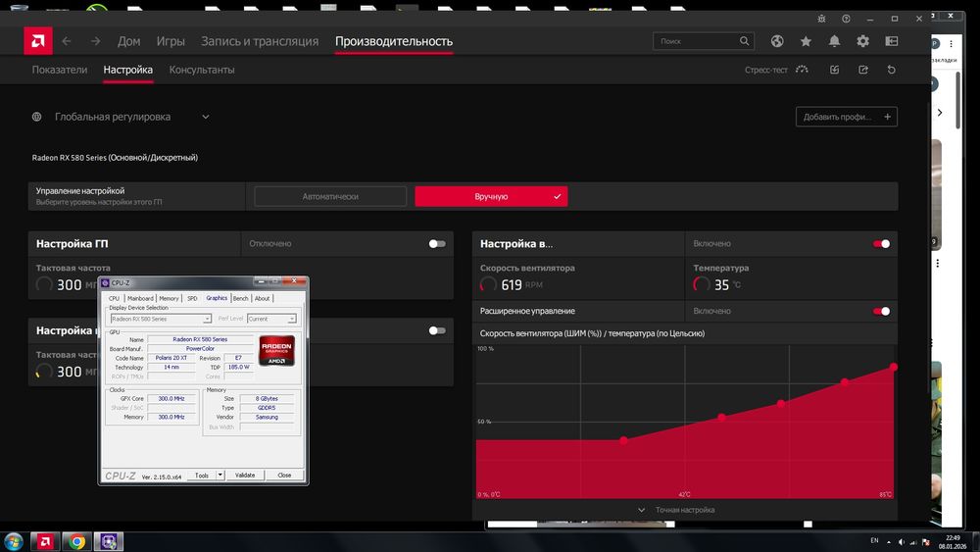Screen dimensions: 980x552
Task: Open the Perf Level Current dropdown in CPU-Z
Action: click(x=291, y=319)
